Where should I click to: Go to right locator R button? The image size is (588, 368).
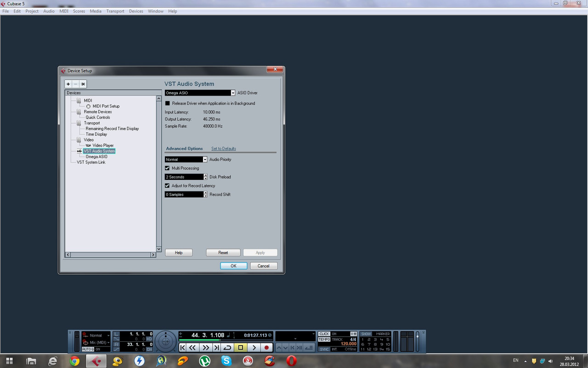(x=116, y=344)
